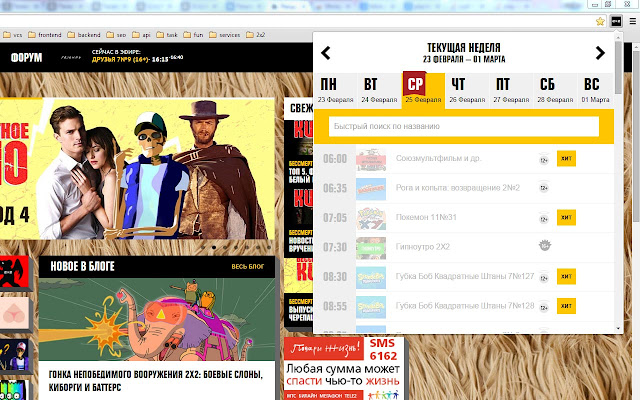Click title Губка Боб Квадратные Штаны 7№127

tap(464, 276)
